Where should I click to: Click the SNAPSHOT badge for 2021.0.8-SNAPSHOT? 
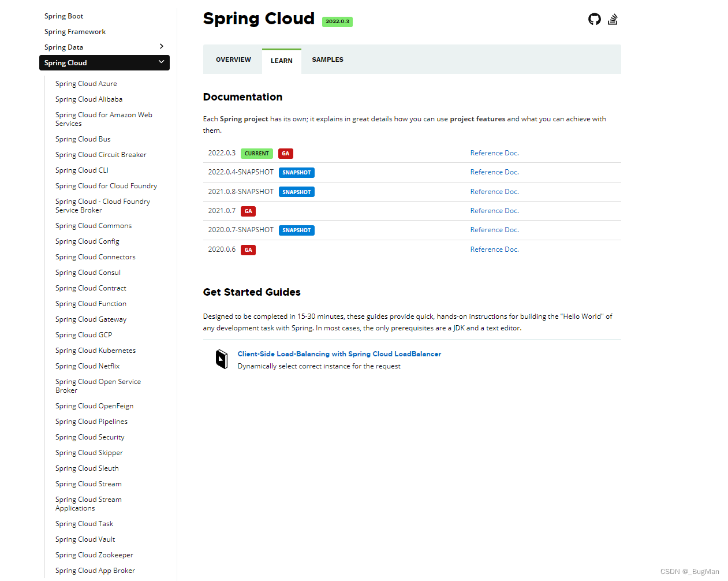click(x=297, y=192)
